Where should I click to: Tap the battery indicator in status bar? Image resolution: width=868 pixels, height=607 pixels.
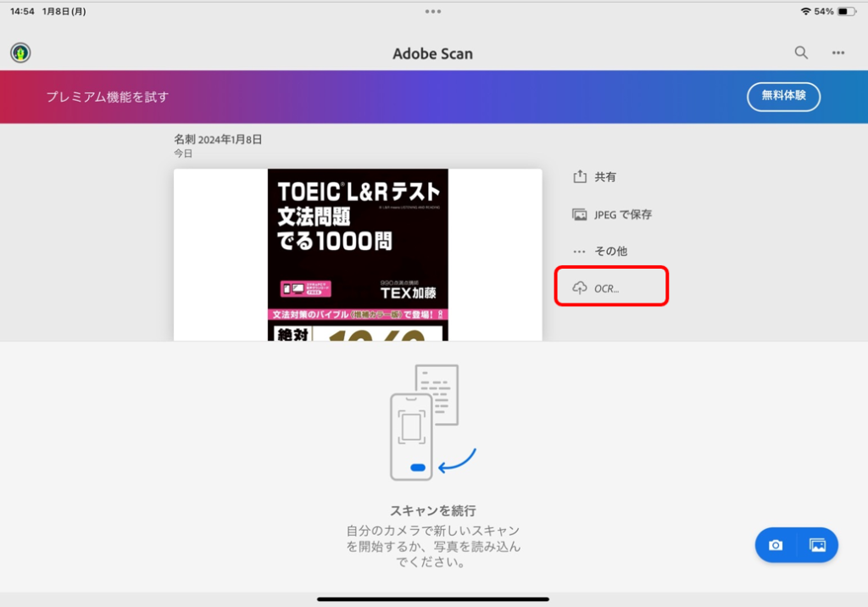847,11
